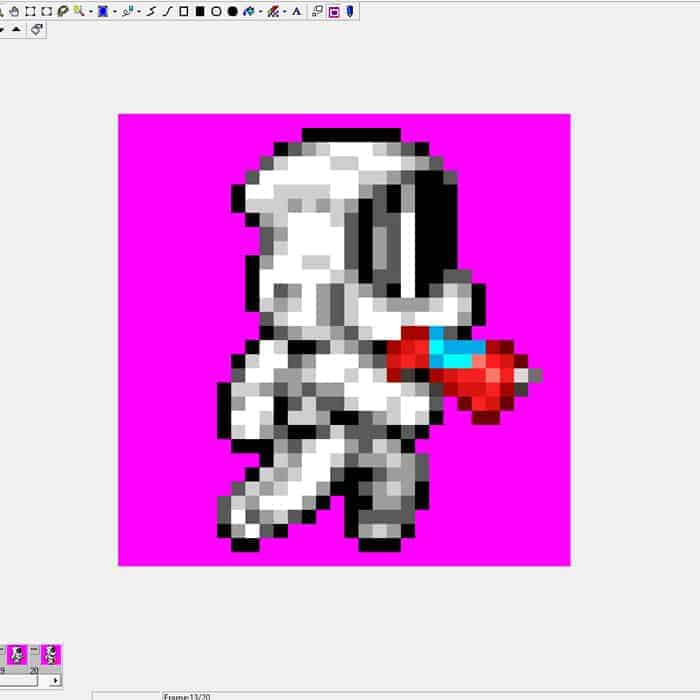Select the color replacer brush tool
The height and width of the screenshot is (700, 700).
coord(128,12)
